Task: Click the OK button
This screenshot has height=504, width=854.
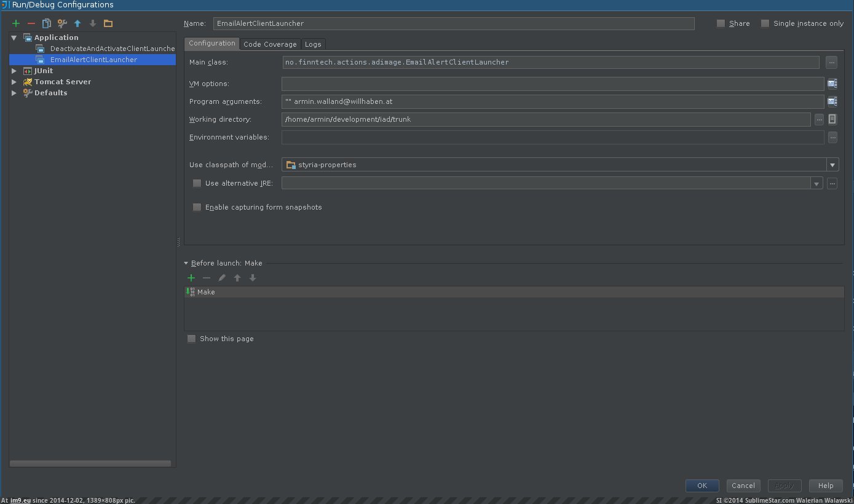Action: point(702,486)
